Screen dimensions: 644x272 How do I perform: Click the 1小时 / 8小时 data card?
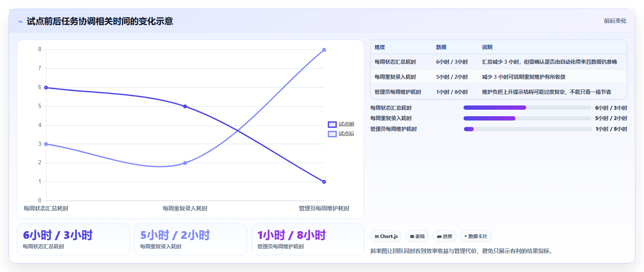click(x=308, y=239)
